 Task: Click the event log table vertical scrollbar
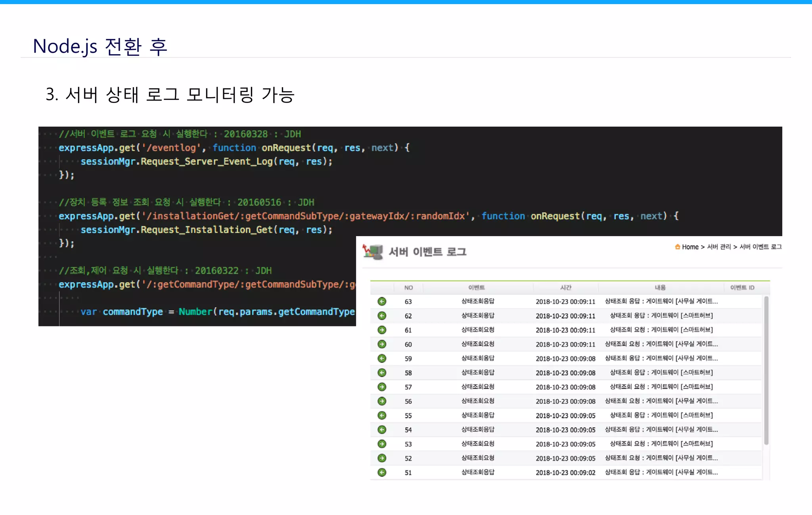point(766,370)
